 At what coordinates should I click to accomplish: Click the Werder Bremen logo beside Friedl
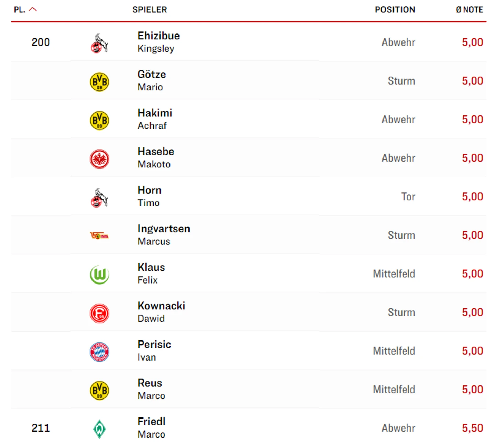coord(99,429)
